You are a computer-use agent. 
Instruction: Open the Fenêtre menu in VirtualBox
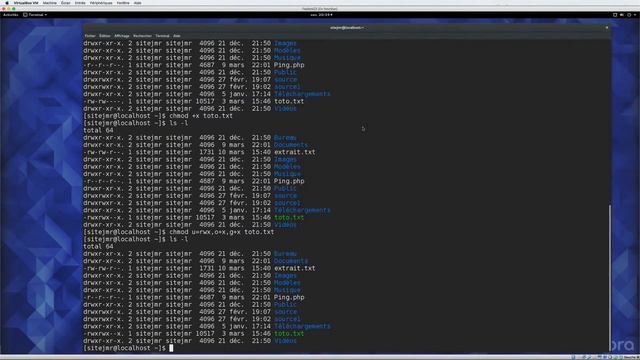[123, 3]
